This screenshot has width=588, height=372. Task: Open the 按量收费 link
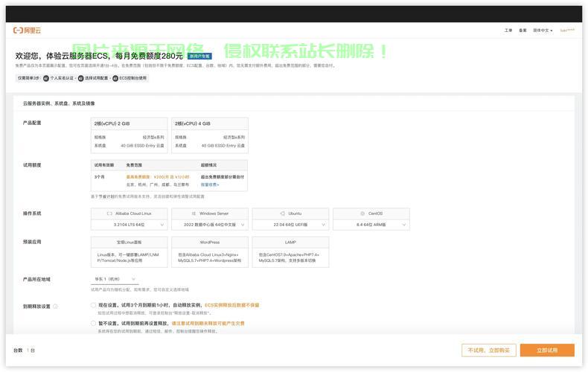pyautogui.click(x=210, y=185)
